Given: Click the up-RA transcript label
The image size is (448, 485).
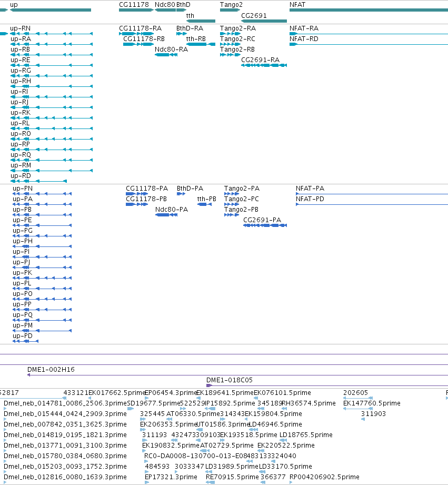Looking at the screenshot, I should [21, 39].
